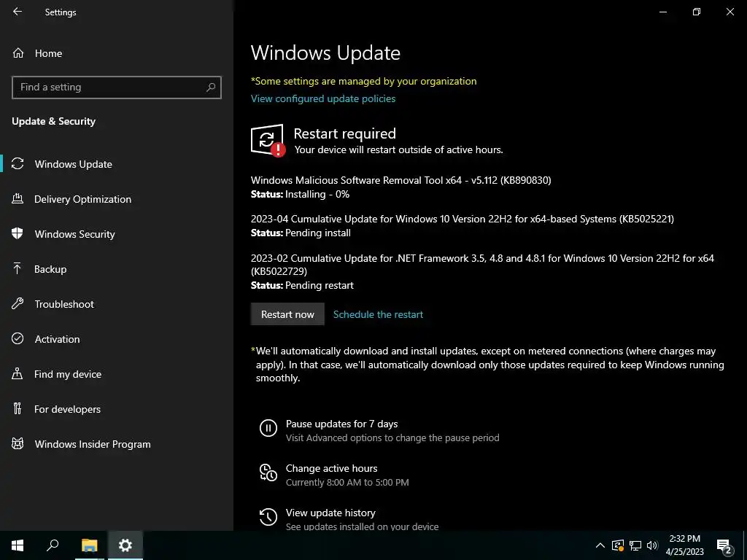Click the KB890830 Malicious Software Removal Tool entry
The image size is (747, 560).
tap(400, 180)
